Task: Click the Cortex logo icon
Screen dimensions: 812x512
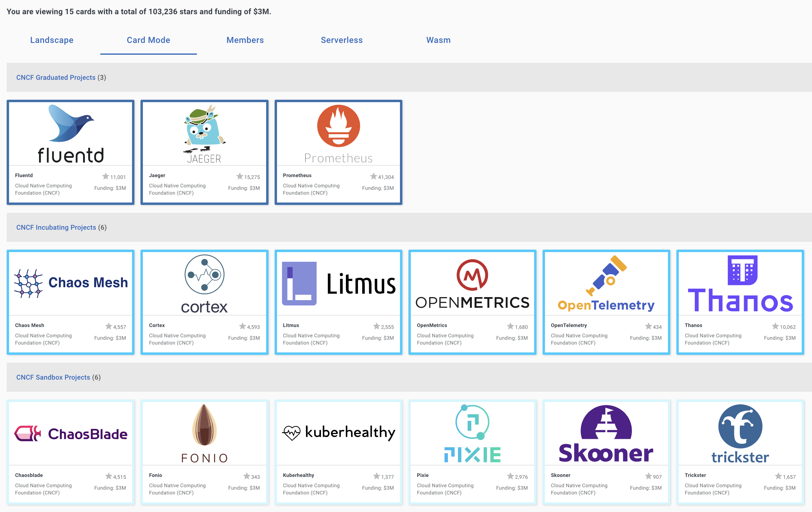Action: coord(204,274)
